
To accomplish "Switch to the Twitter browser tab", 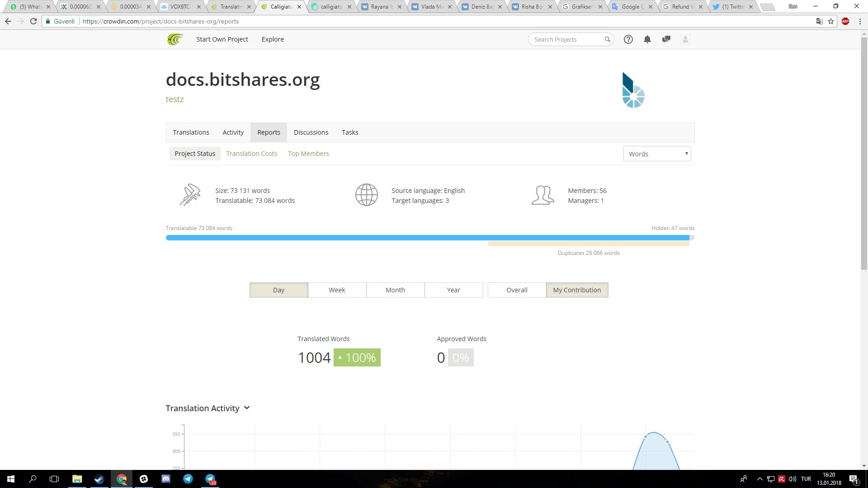I will [x=732, y=7].
